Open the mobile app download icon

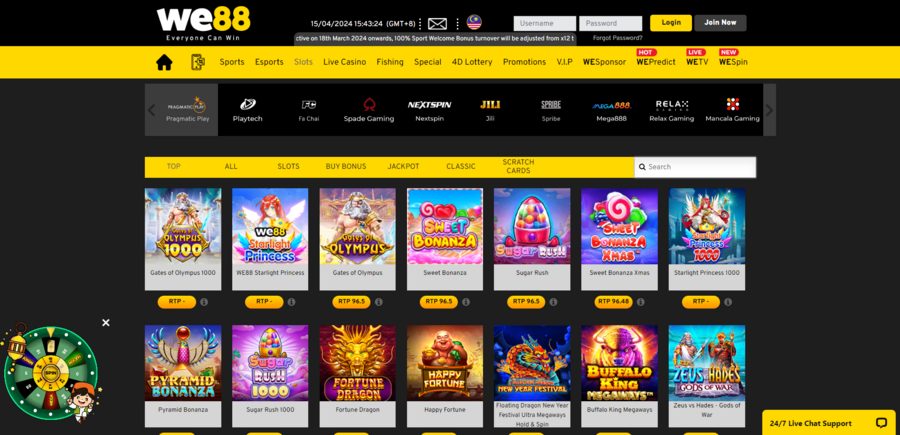tap(197, 62)
